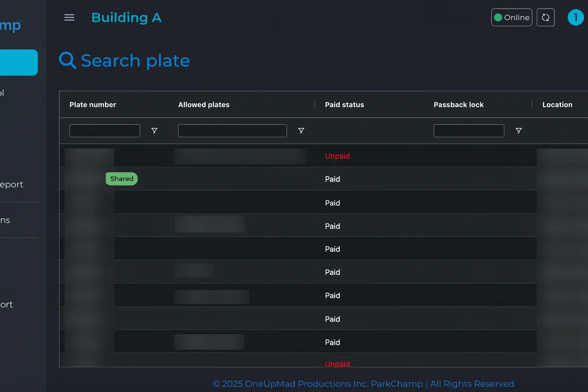The image size is (588, 392).
Task: Open Plate number column filter funnel
Action: tap(154, 131)
